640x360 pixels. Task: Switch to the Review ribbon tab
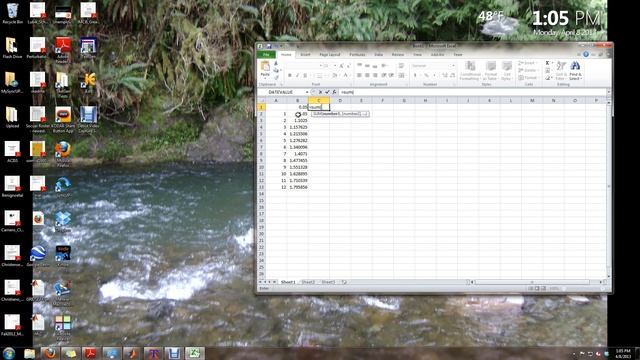398,54
